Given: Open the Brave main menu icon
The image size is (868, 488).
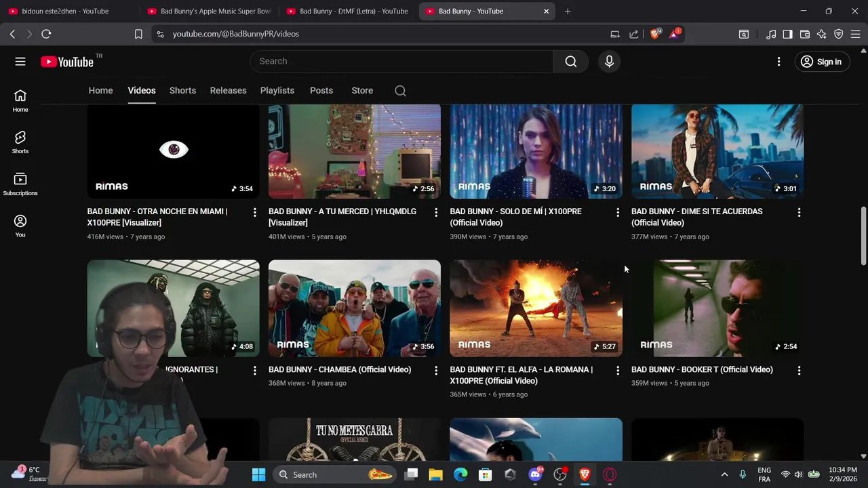Looking at the screenshot, I should click(856, 34).
